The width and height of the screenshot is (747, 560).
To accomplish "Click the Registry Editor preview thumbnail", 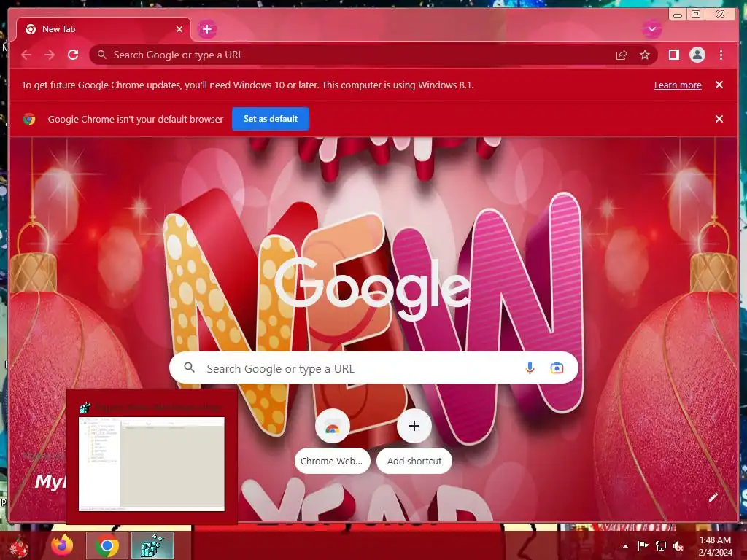I will (x=152, y=464).
